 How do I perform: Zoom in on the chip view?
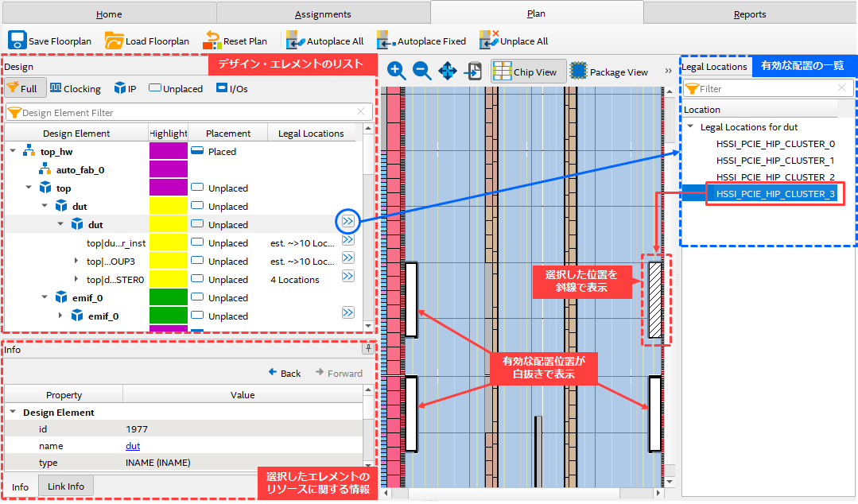[396, 71]
